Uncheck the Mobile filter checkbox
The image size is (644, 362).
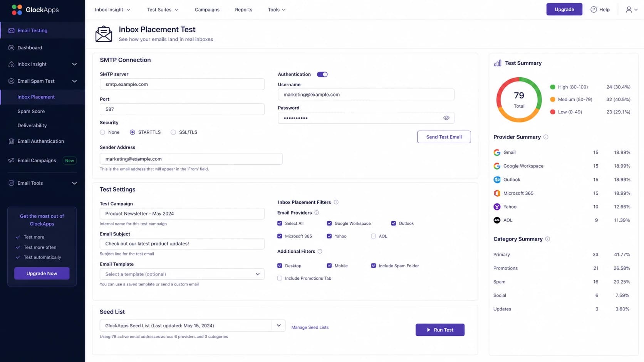[x=329, y=266]
